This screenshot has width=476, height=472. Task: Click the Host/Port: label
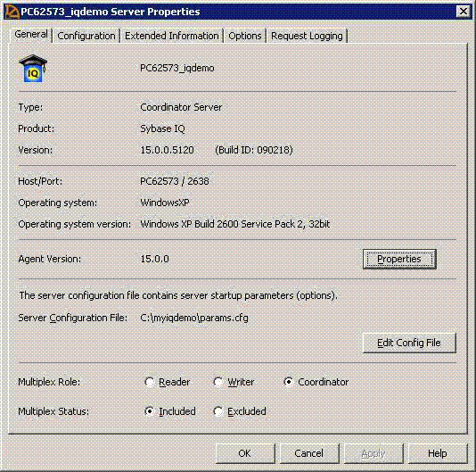click(40, 181)
